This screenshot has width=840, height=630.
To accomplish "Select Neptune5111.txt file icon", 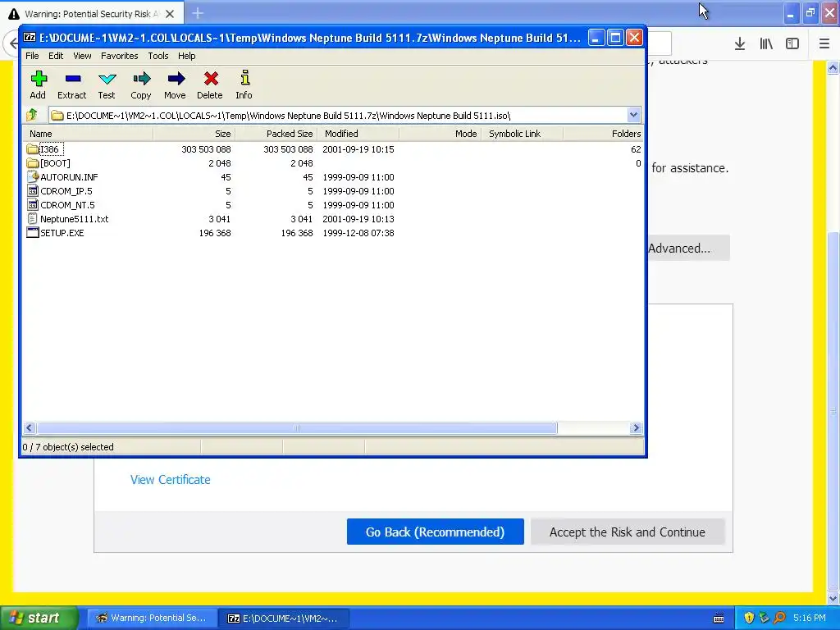I will tap(33, 218).
